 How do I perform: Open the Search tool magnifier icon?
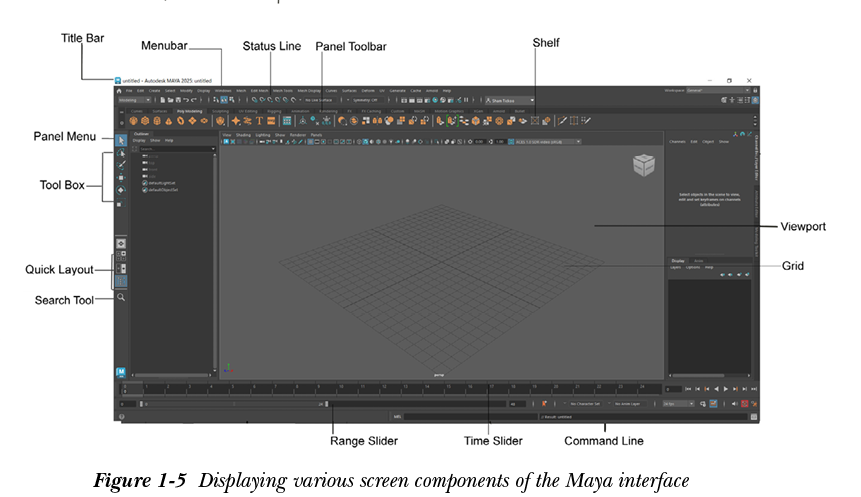[x=121, y=297]
